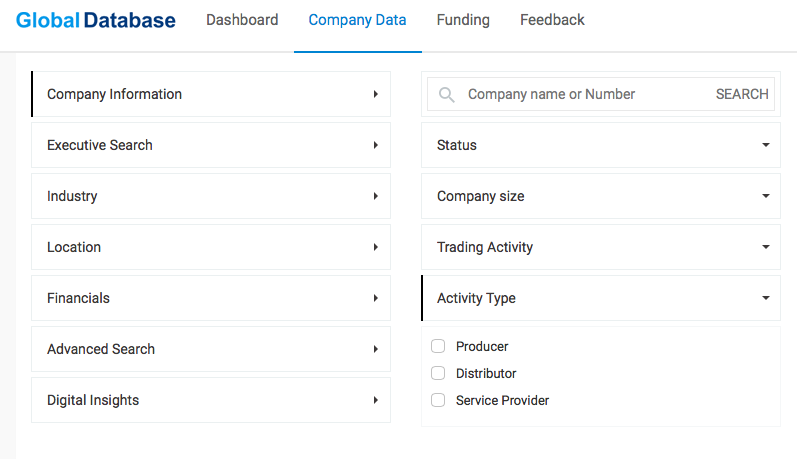The image size is (797, 459).
Task: Go to the Feedback link
Action: click(552, 20)
